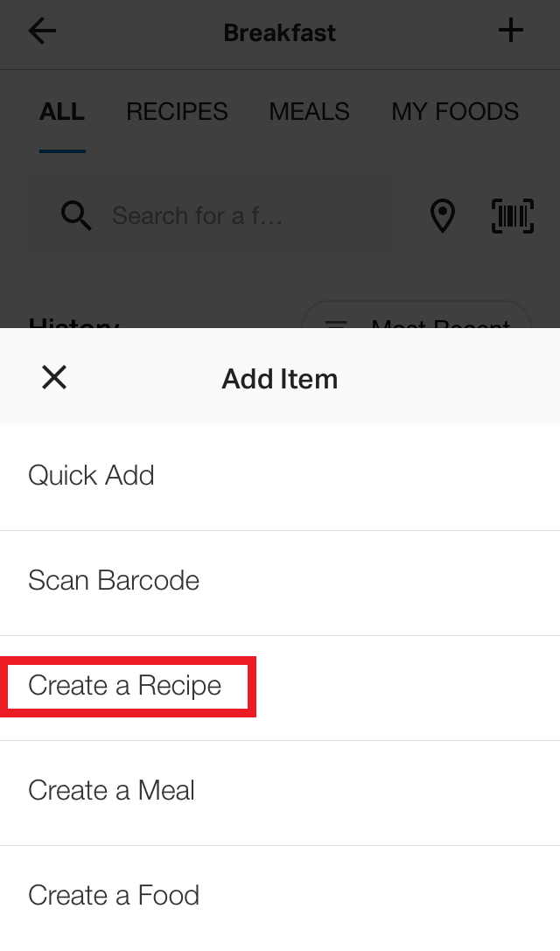Switch to the ALL tab
The width and height of the screenshot is (560, 951).
62,112
